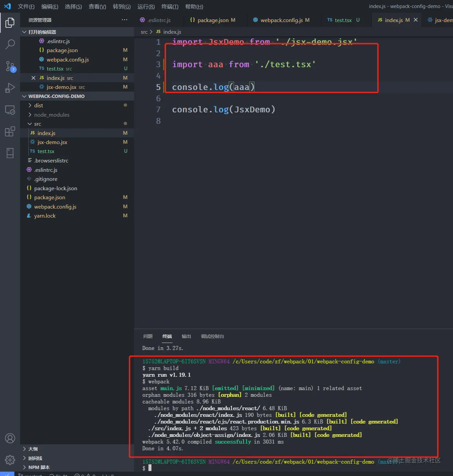Open the Remote Explorer view
Screen dimensions: 453x476
pyautogui.click(x=10, y=110)
